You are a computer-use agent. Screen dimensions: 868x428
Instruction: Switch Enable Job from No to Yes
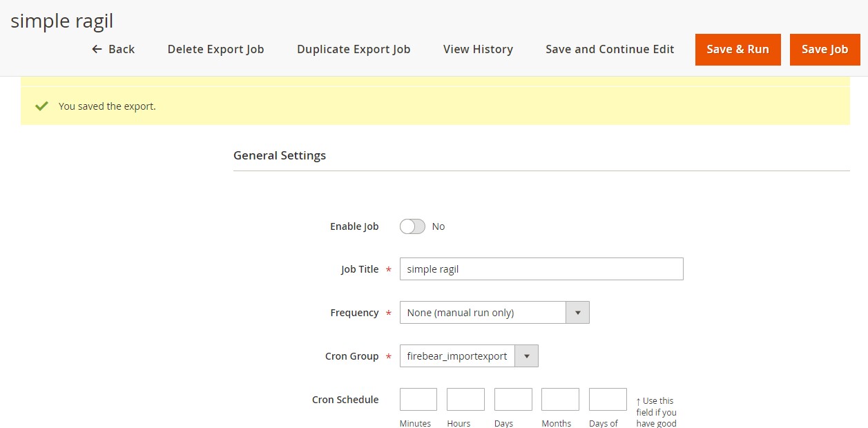412,226
